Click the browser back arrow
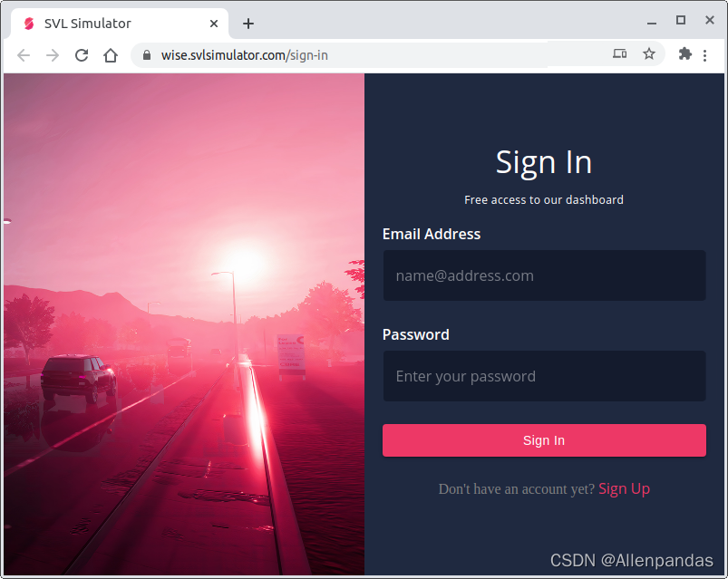 pyautogui.click(x=24, y=55)
